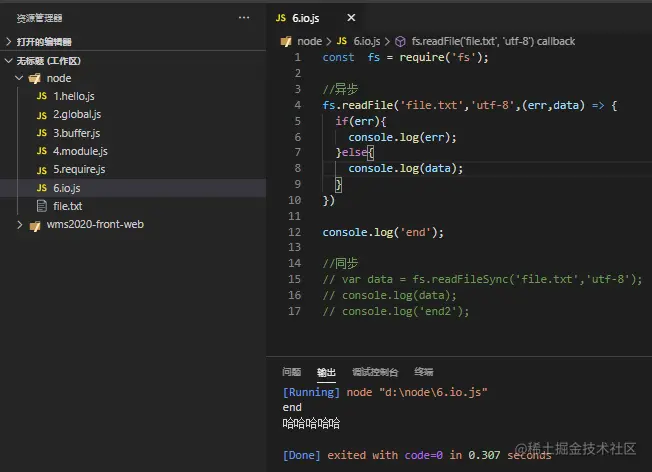The width and height of the screenshot is (652, 472).
Task: Open 4.module.js from the file tree
Action: 80,151
